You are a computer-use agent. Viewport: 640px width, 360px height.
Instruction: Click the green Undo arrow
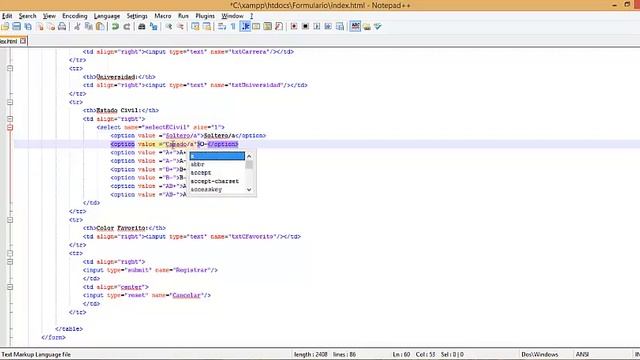click(x=115, y=27)
